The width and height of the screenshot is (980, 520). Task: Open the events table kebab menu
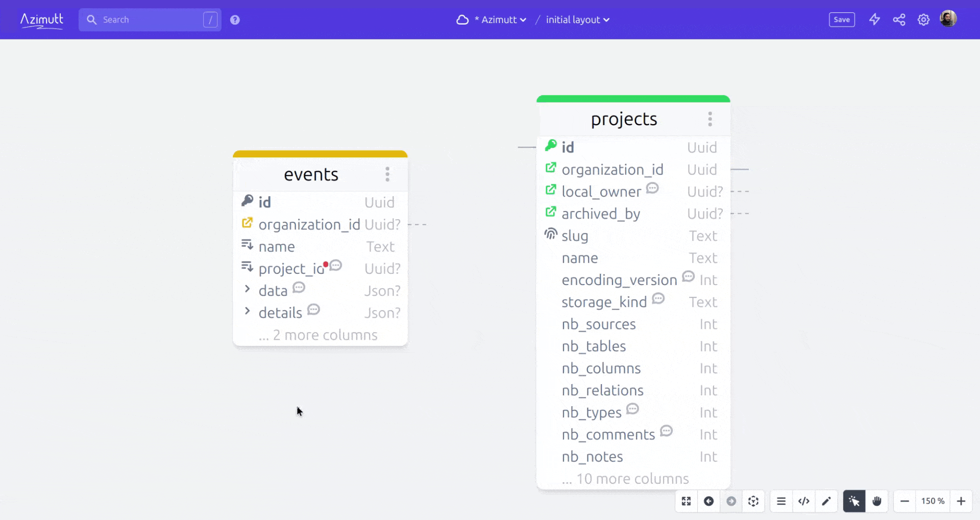pyautogui.click(x=387, y=174)
